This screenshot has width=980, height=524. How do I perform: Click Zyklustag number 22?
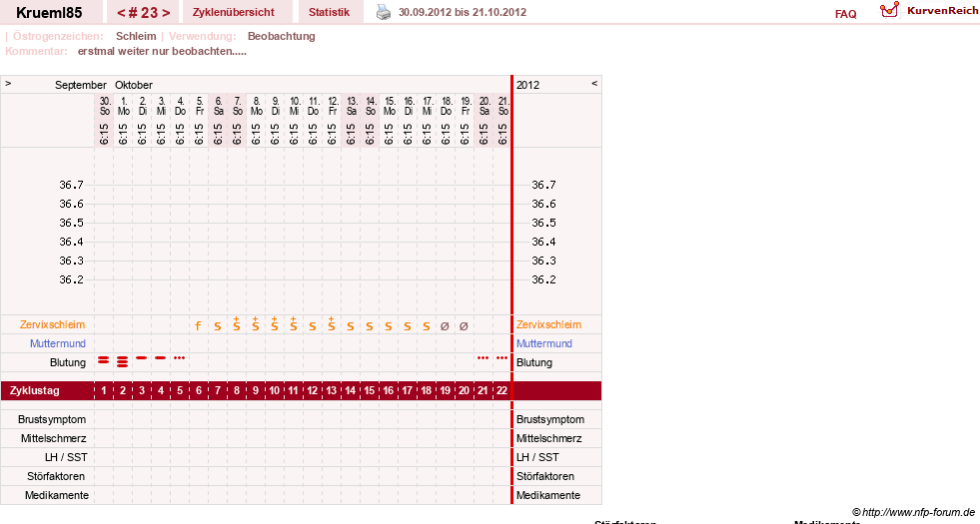(x=501, y=391)
